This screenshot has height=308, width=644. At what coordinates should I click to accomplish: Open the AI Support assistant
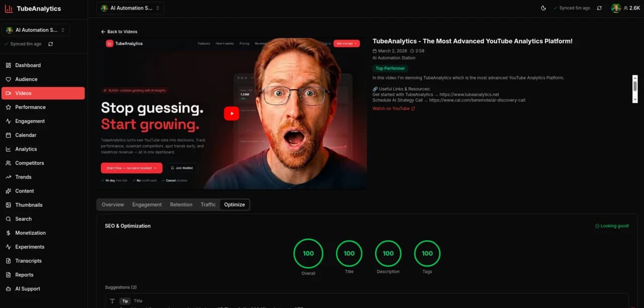pyautogui.click(x=28, y=288)
